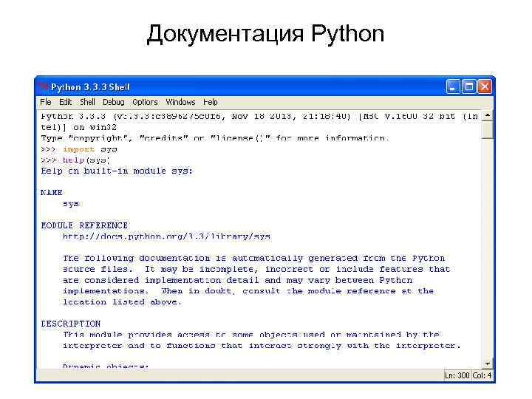Click the 'tel)] on win32' line
This screenshot has height=399, width=532.
(79, 128)
